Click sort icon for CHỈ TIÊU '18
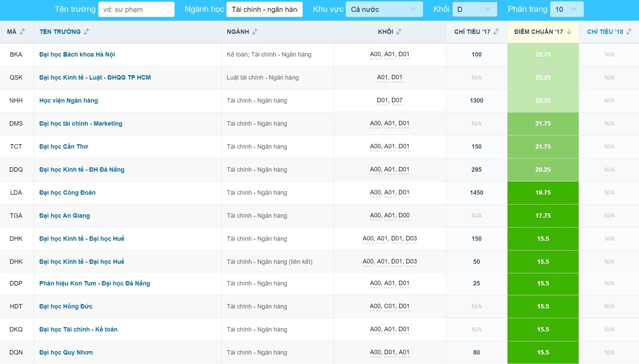 click(x=629, y=31)
